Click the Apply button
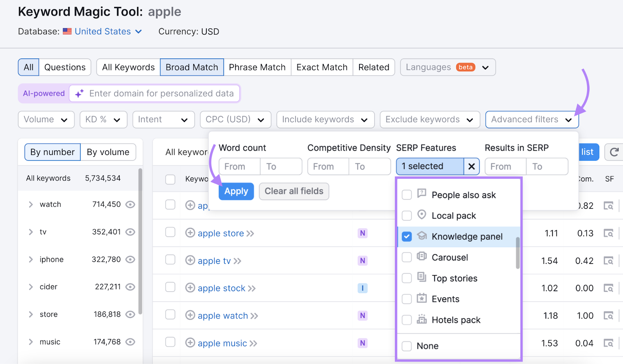The width and height of the screenshot is (623, 364). point(236,191)
